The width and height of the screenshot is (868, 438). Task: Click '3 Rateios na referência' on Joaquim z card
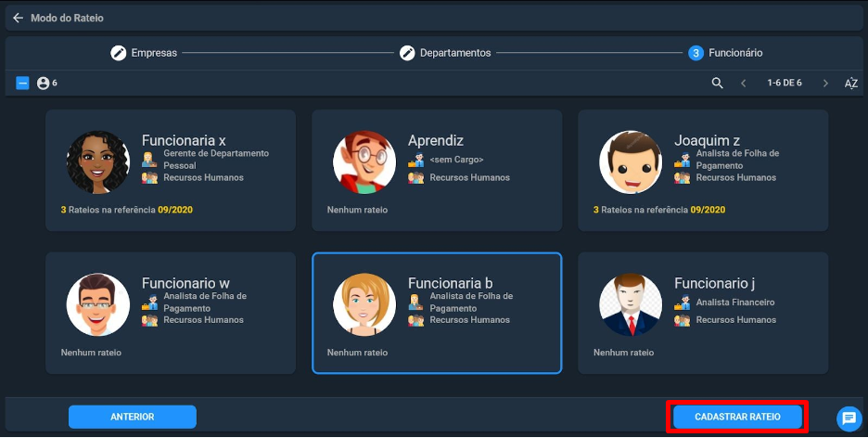click(641, 211)
